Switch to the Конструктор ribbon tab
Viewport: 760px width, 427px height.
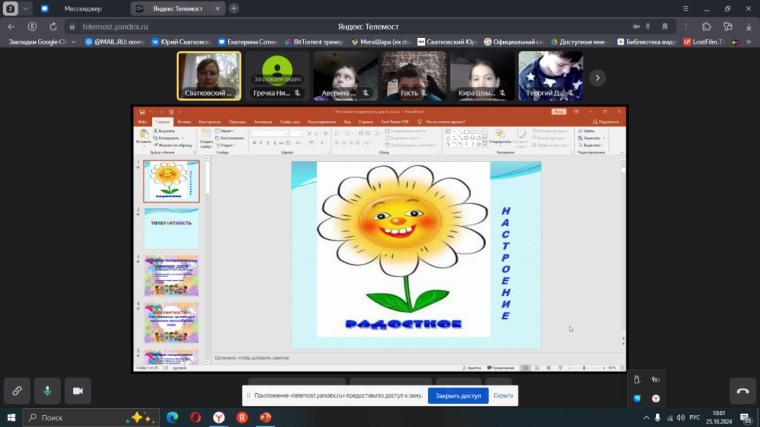click(x=209, y=122)
